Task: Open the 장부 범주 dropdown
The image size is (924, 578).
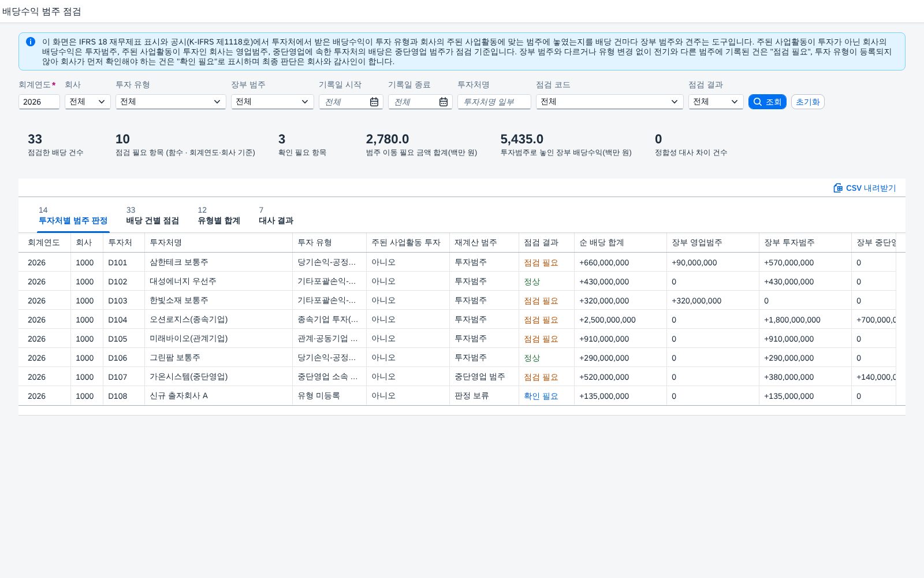Action: 273,102
